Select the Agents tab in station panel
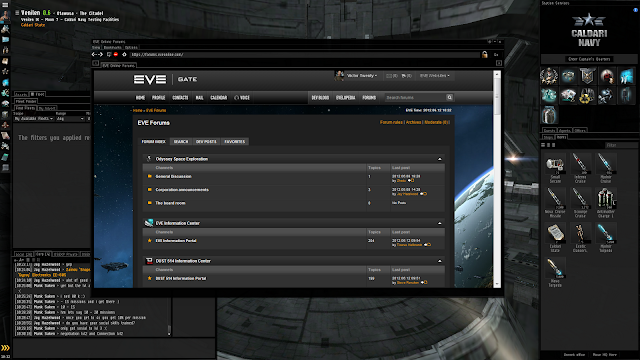This screenshot has width=640, height=360. point(564,131)
